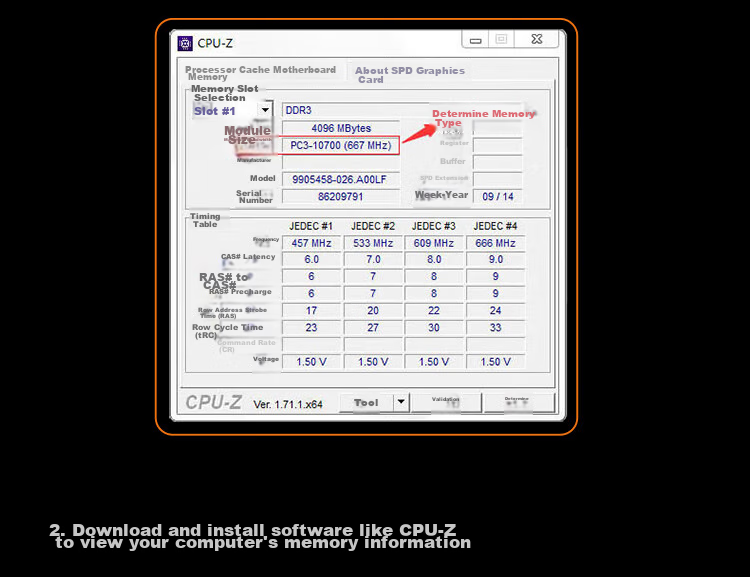Viewport: 750px width, 577px height.
Task: Click the JEDEC #1 column header
Action: tap(311, 226)
